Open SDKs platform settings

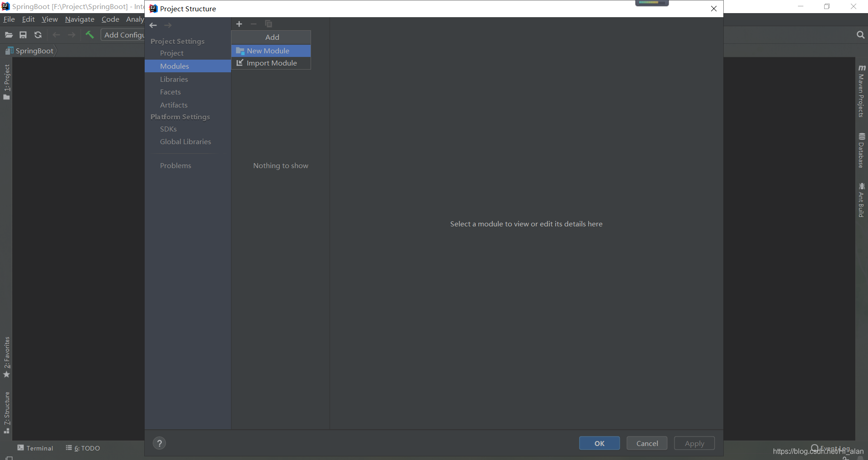click(x=168, y=129)
